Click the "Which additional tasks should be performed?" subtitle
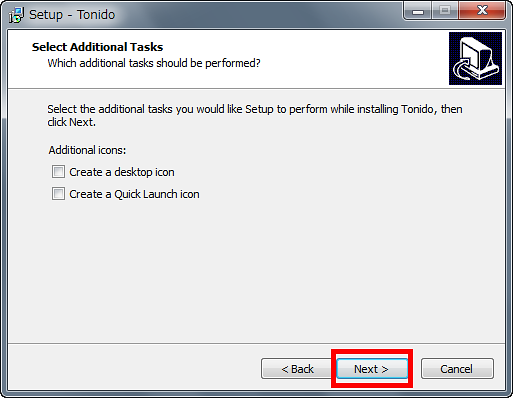This screenshot has height=398, width=513. coord(154,63)
